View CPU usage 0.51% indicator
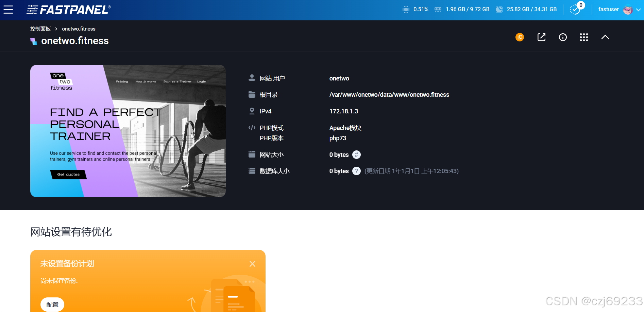Image resolution: width=644 pixels, height=312 pixels. (x=415, y=10)
